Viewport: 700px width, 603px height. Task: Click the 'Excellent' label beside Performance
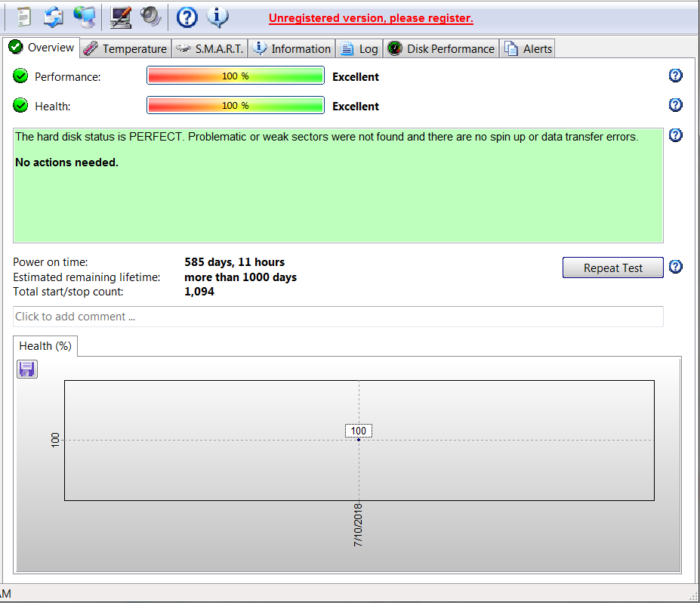coord(356,77)
